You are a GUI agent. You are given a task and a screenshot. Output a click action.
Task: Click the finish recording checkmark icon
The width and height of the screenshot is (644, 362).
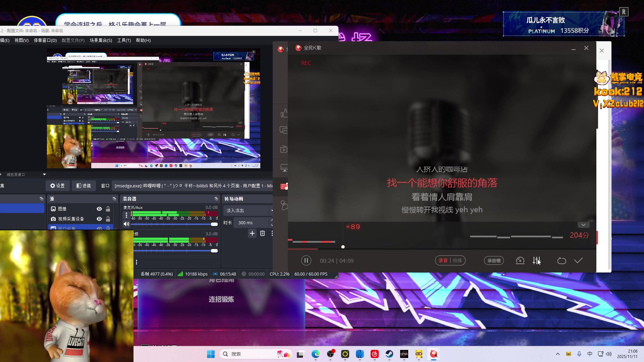[578, 261]
